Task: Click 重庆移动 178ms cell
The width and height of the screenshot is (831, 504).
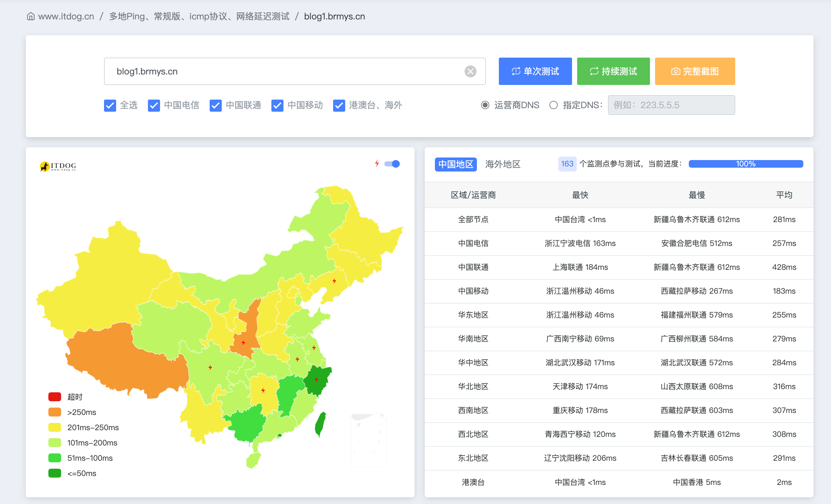Action: [x=580, y=410]
